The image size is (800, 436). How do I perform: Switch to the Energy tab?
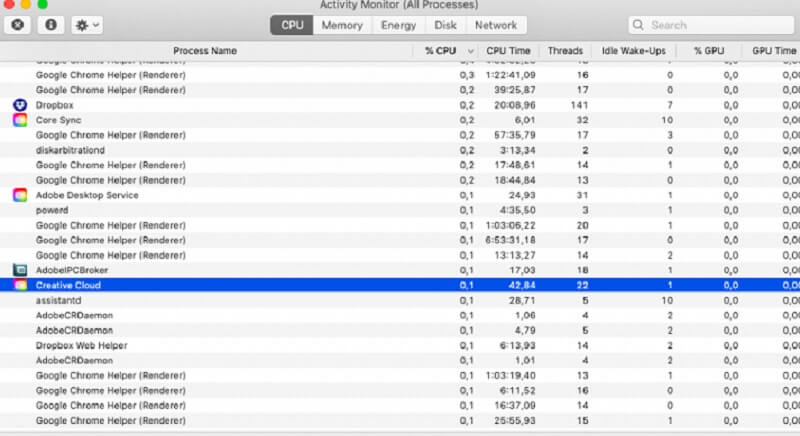click(398, 25)
